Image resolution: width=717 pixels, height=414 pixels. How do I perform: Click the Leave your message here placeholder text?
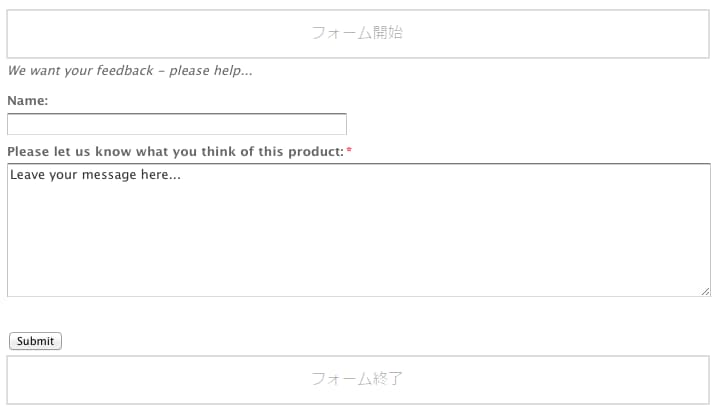(96, 175)
